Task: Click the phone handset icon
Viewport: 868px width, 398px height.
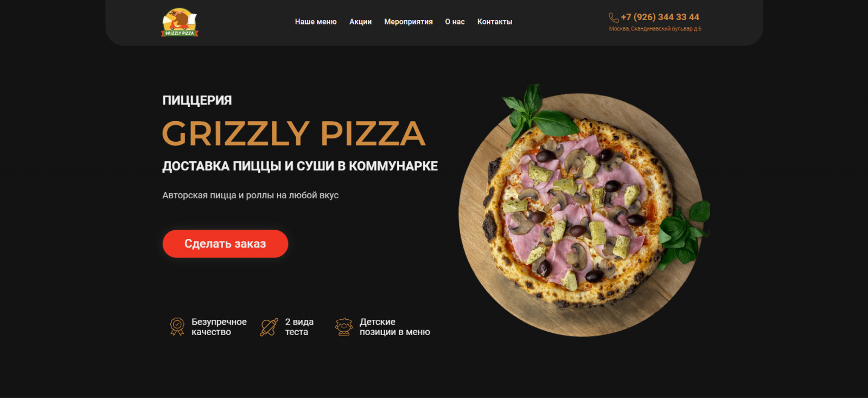Action: (x=614, y=18)
